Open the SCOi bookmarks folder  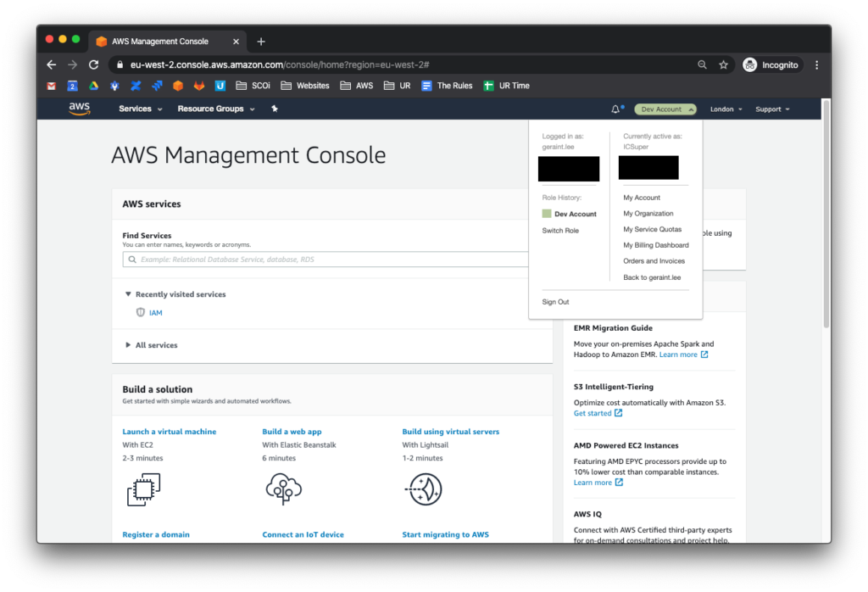click(253, 86)
